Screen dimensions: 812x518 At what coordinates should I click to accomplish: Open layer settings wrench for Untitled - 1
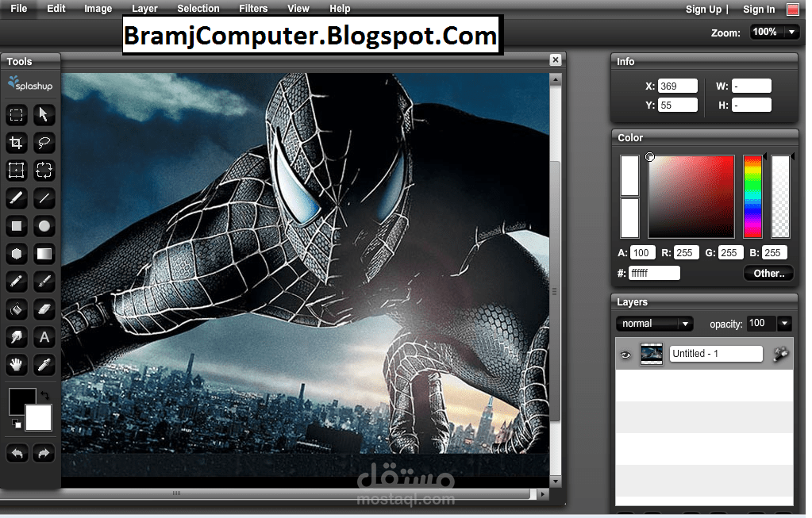(780, 354)
